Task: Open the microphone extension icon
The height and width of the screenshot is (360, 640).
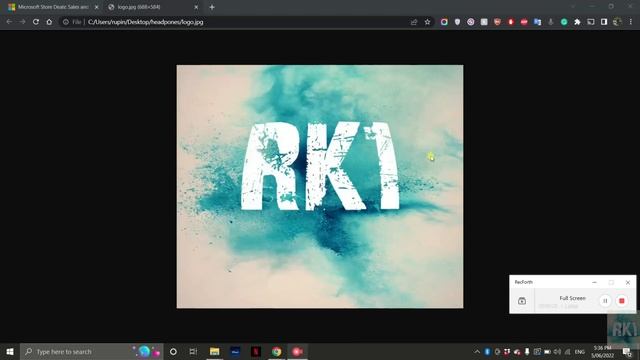Action: tap(551, 22)
